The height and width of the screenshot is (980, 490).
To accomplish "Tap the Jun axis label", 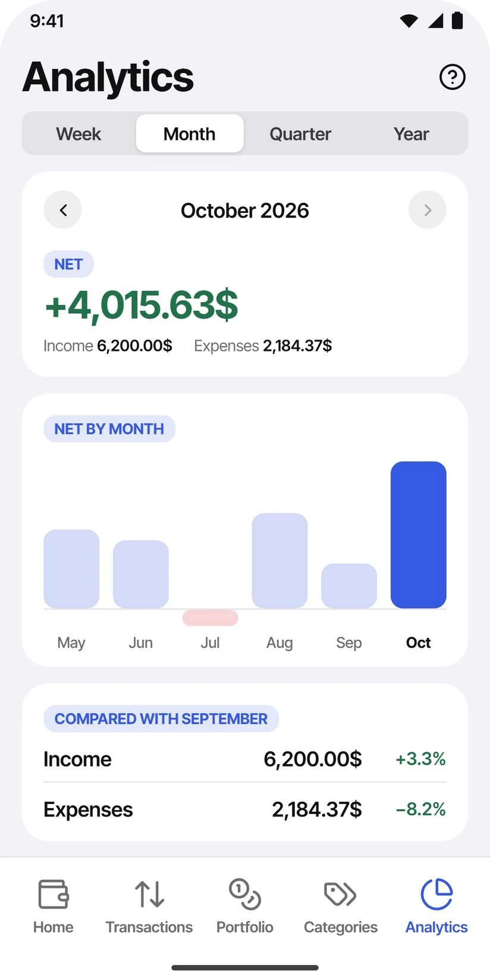I will pyautogui.click(x=141, y=643).
